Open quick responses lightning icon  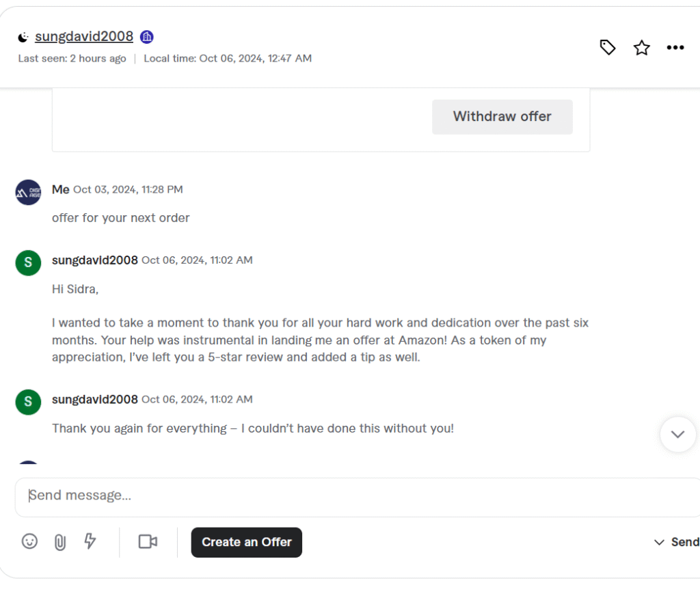90,541
